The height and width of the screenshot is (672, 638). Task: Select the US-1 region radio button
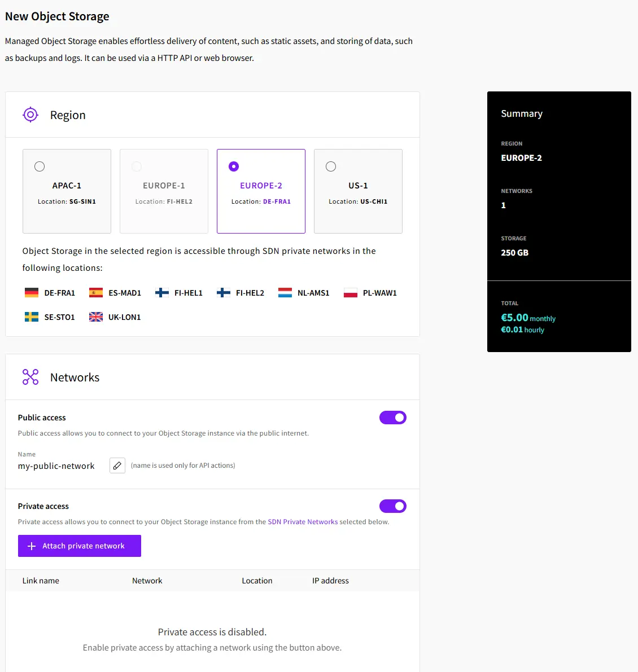click(x=331, y=166)
